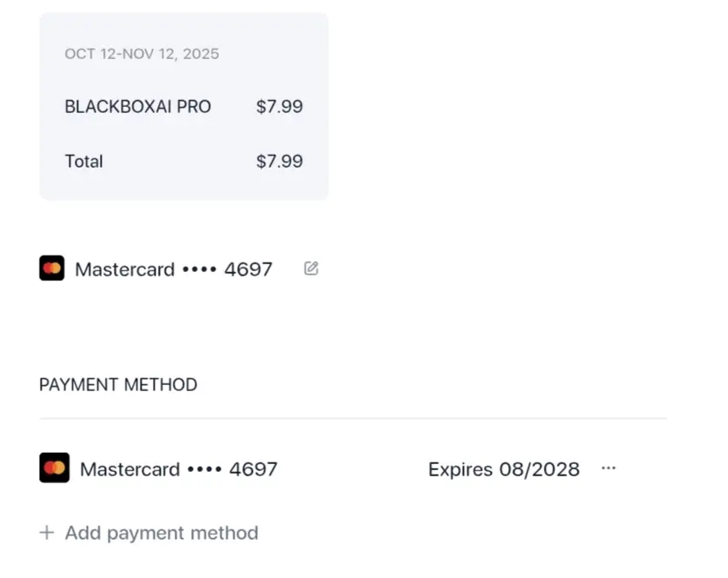Image resolution: width=728 pixels, height=578 pixels.
Task: Click the Mastercard logo under Payment Method
Action: 55,468
